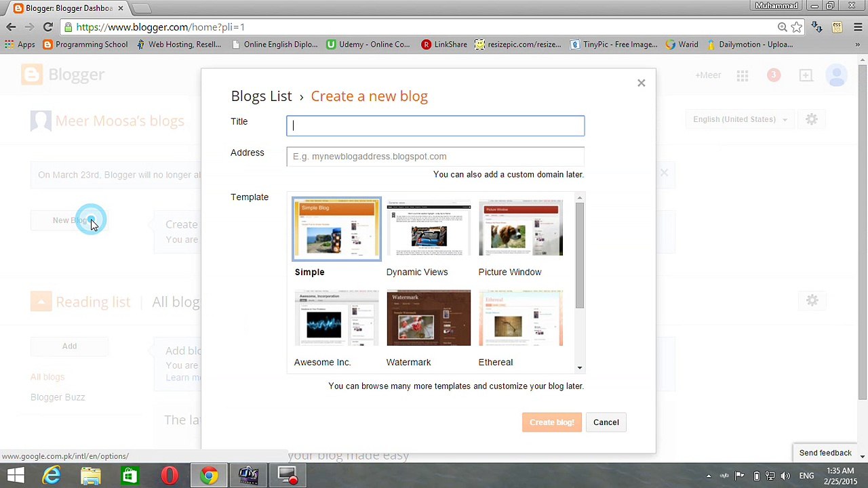The height and width of the screenshot is (488, 868).
Task: Click the Blogger logo in header
Action: tap(62, 75)
